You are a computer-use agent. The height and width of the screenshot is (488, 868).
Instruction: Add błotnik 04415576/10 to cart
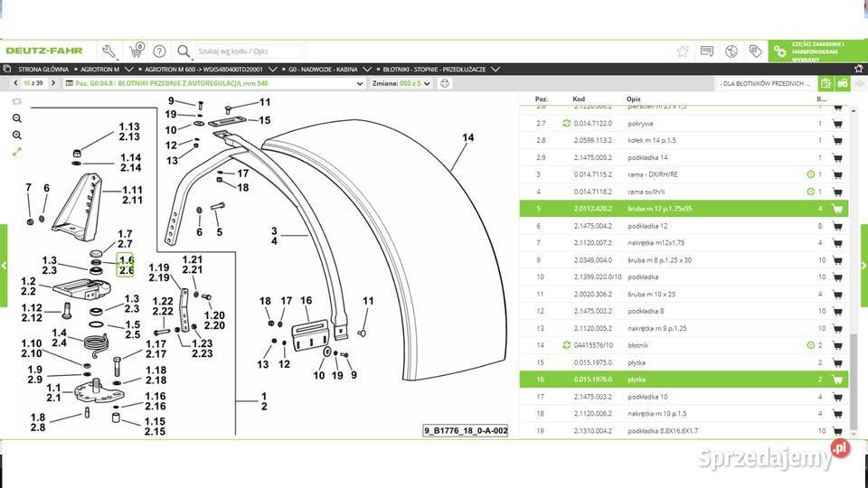pos(837,345)
